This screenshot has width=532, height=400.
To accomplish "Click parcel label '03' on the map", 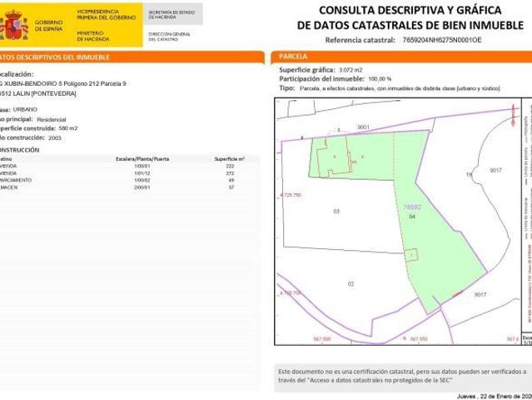I will click(x=336, y=212).
